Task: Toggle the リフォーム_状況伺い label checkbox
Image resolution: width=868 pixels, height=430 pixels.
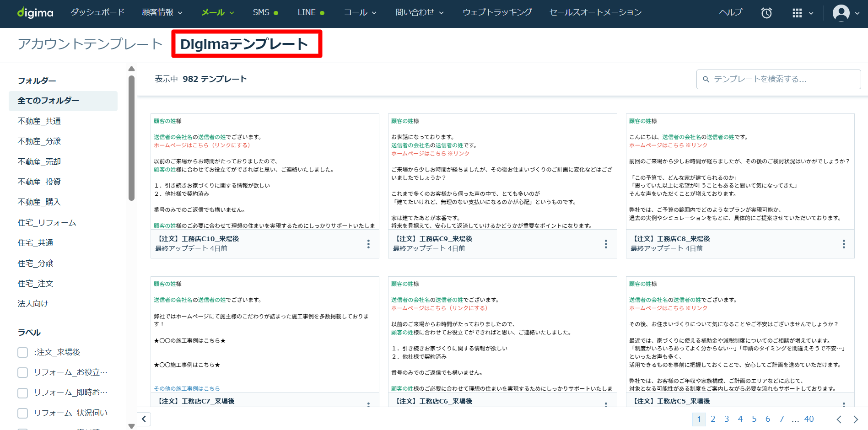Action: (x=23, y=413)
